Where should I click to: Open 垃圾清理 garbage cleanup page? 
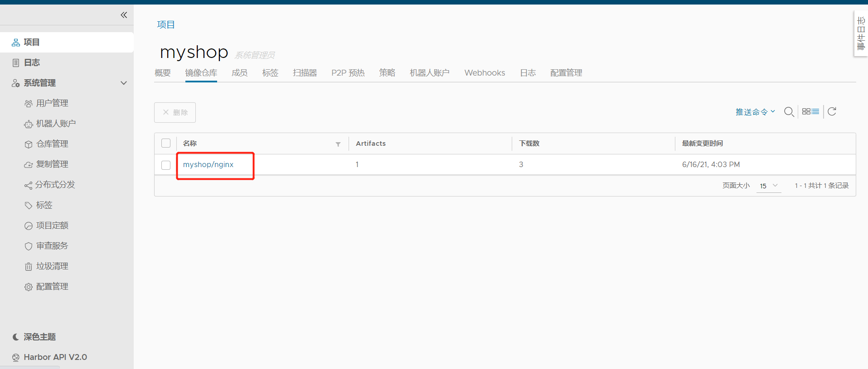click(52, 266)
